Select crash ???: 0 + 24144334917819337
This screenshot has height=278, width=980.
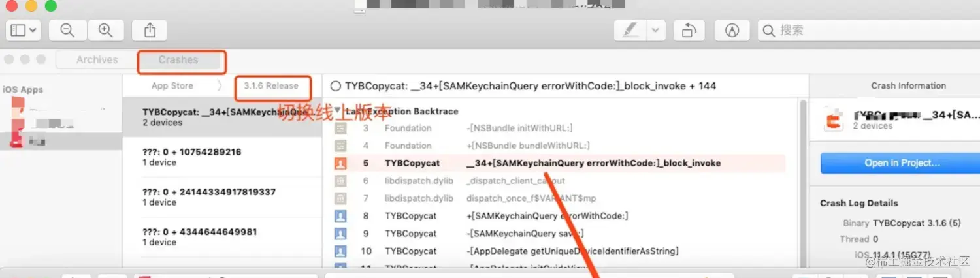222,196
